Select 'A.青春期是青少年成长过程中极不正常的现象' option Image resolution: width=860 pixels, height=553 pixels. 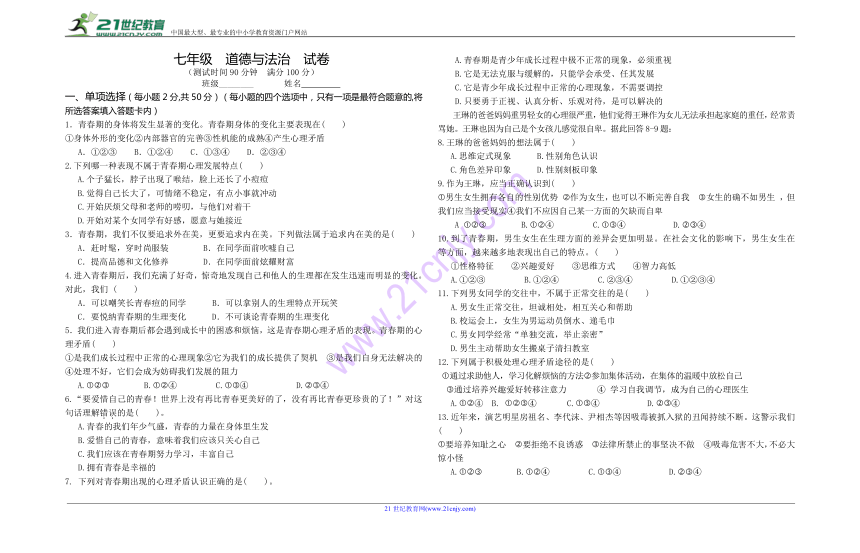click(562, 60)
